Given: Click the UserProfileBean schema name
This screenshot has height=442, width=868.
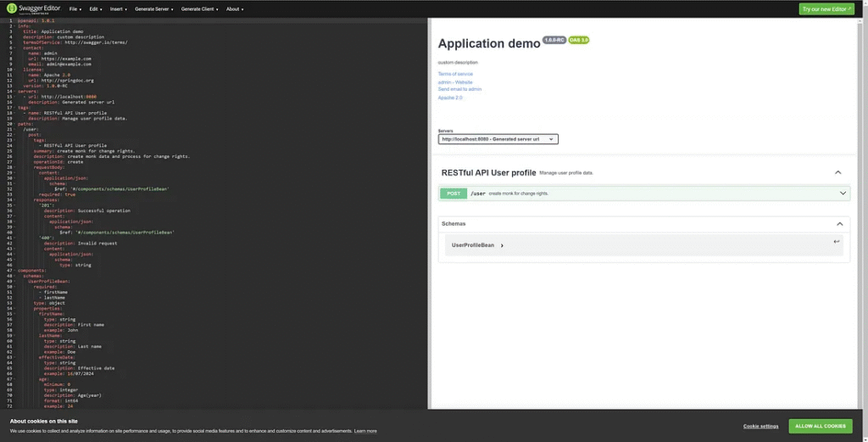Looking at the screenshot, I should (473, 245).
